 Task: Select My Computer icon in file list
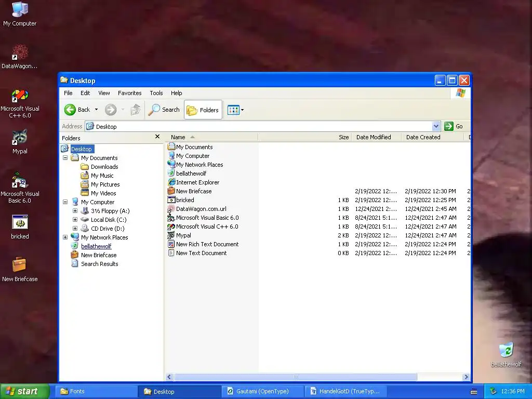(189, 156)
